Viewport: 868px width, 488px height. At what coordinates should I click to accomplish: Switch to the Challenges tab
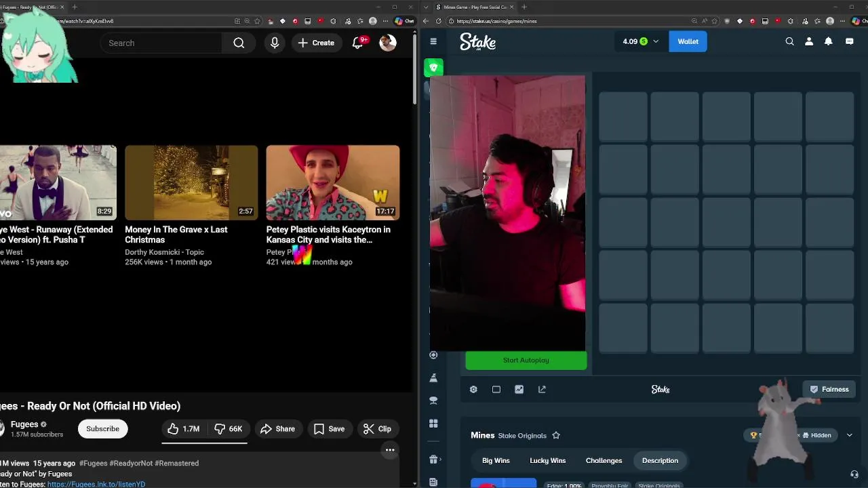pos(604,460)
